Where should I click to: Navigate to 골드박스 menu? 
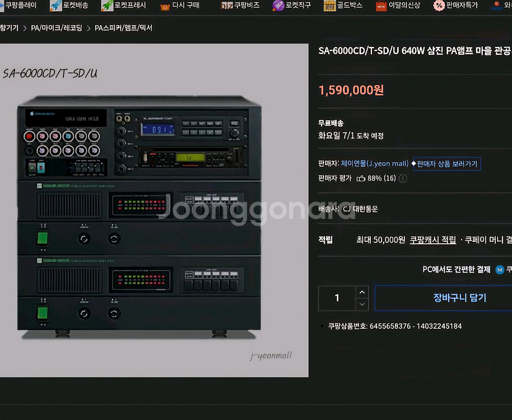[350, 5]
